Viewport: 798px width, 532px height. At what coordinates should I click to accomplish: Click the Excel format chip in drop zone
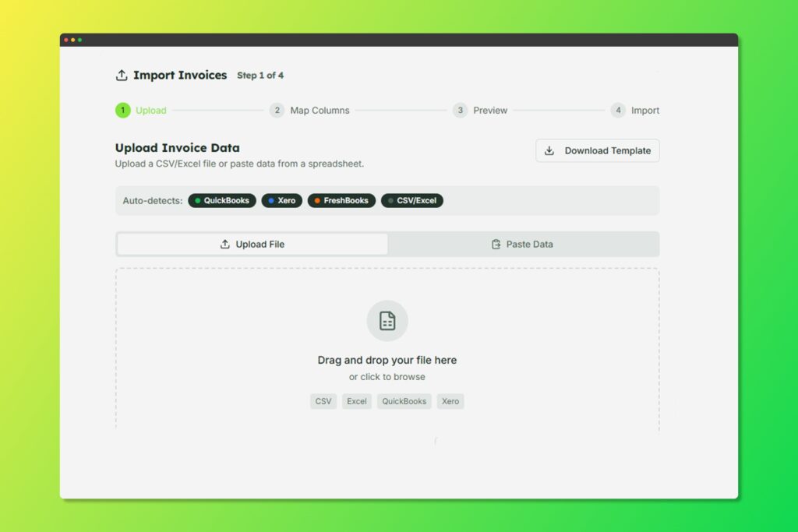357,402
